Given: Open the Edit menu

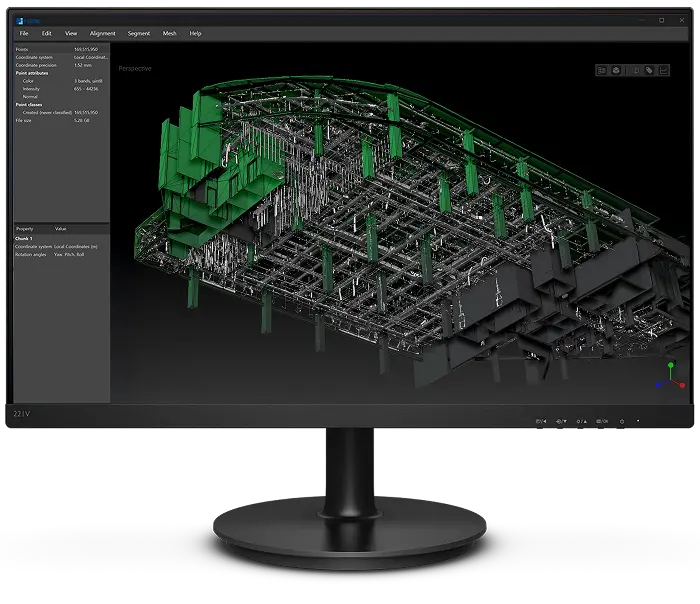Looking at the screenshot, I should 46,33.
